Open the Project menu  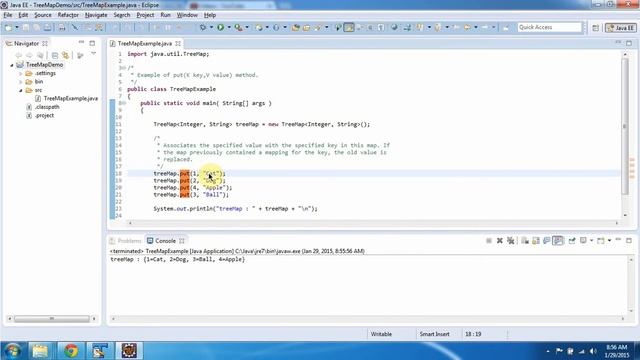[145, 15]
